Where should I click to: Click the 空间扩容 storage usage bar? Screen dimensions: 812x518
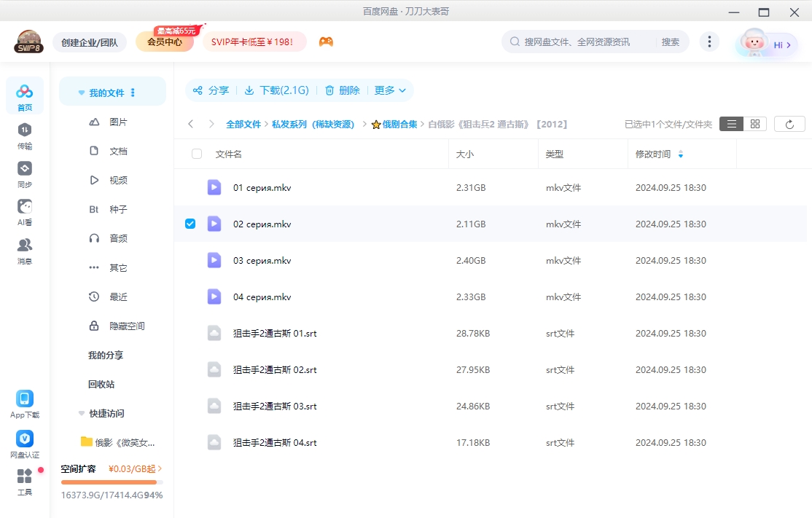(x=111, y=482)
